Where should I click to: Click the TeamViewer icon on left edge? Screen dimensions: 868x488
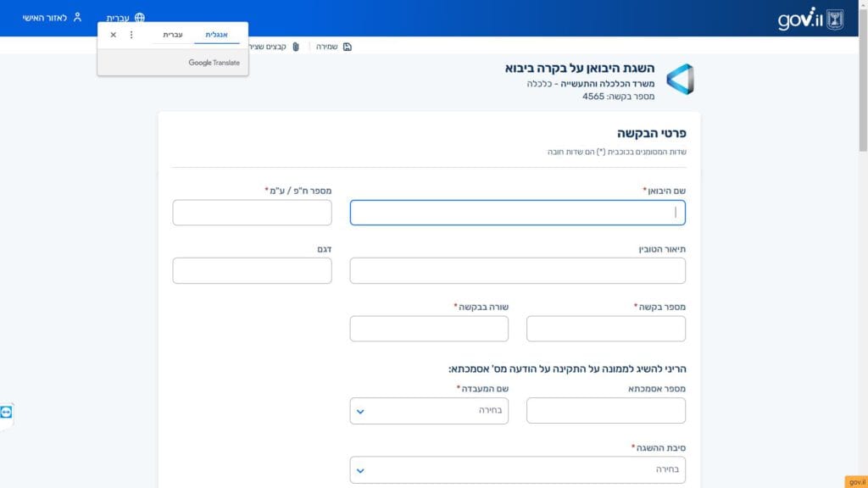pyautogui.click(x=7, y=412)
